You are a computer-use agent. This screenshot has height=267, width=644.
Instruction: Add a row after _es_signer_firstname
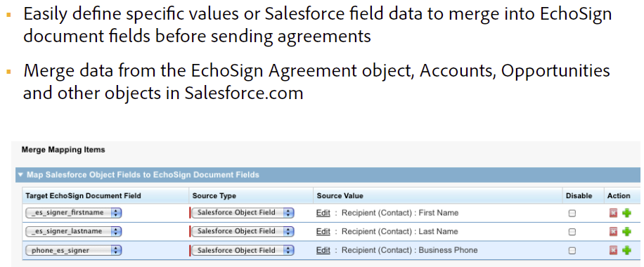pos(626,213)
